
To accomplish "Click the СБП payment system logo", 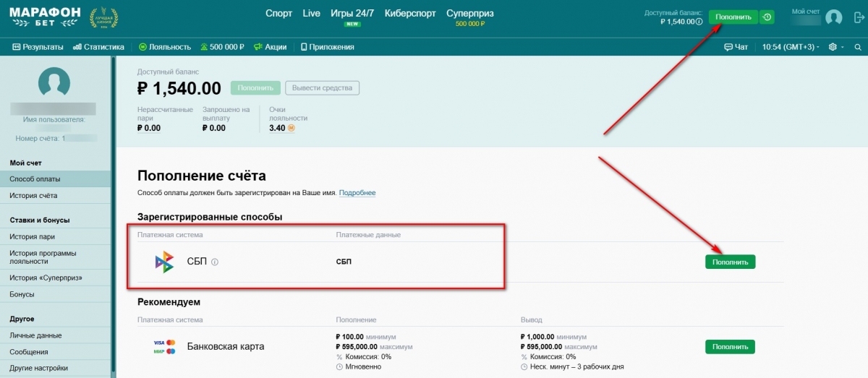I will point(165,262).
